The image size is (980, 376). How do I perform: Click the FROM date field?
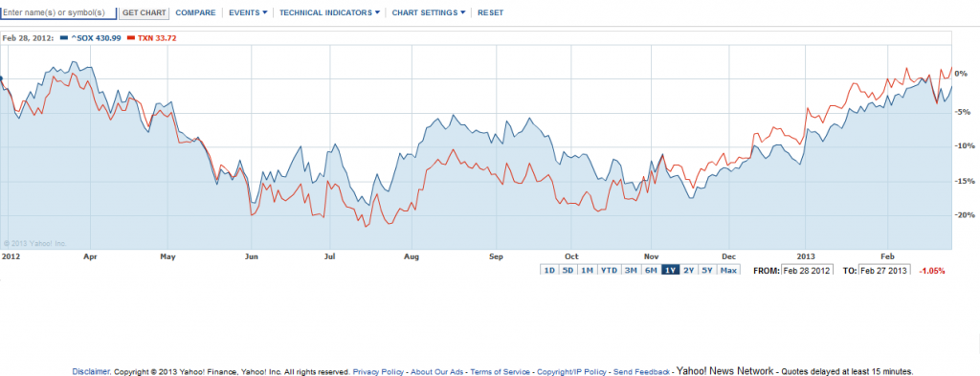point(807,271)
